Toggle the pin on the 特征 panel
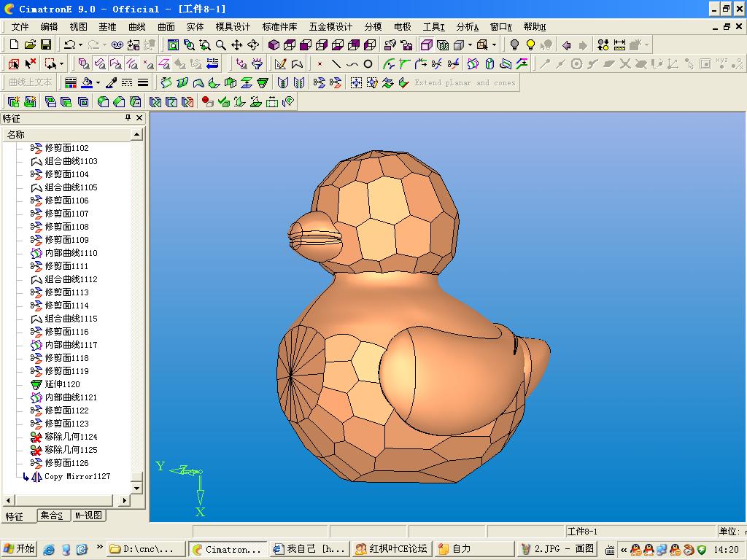The height and width of the screenshot is (560, 747). coord(128,117)
